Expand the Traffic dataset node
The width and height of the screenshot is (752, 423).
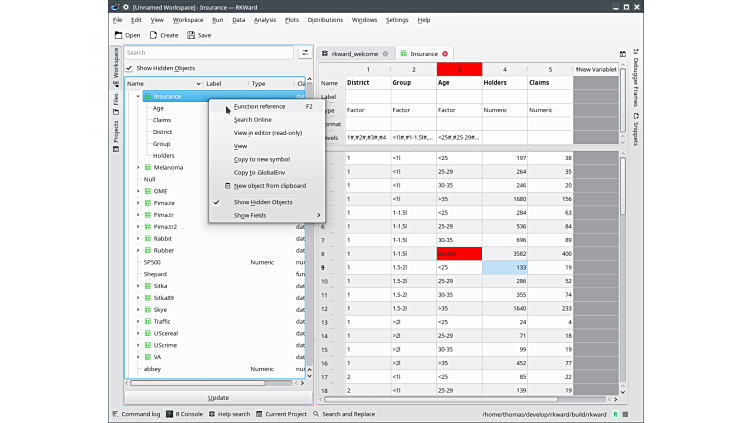click(x=138, y=321)
